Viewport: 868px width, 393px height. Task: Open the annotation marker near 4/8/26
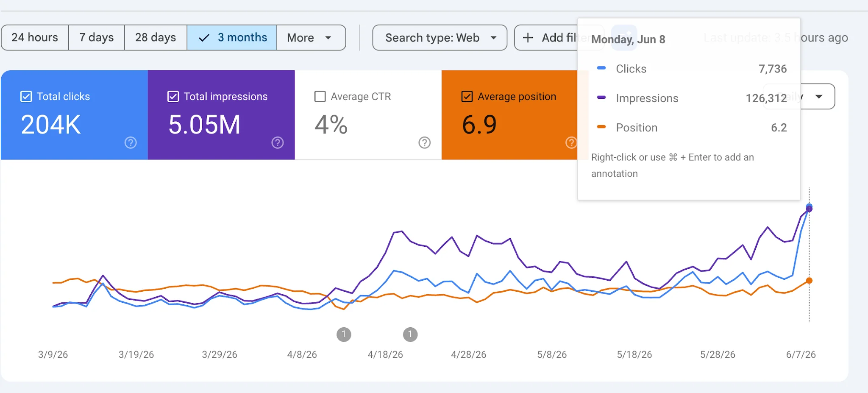(344, 334)
